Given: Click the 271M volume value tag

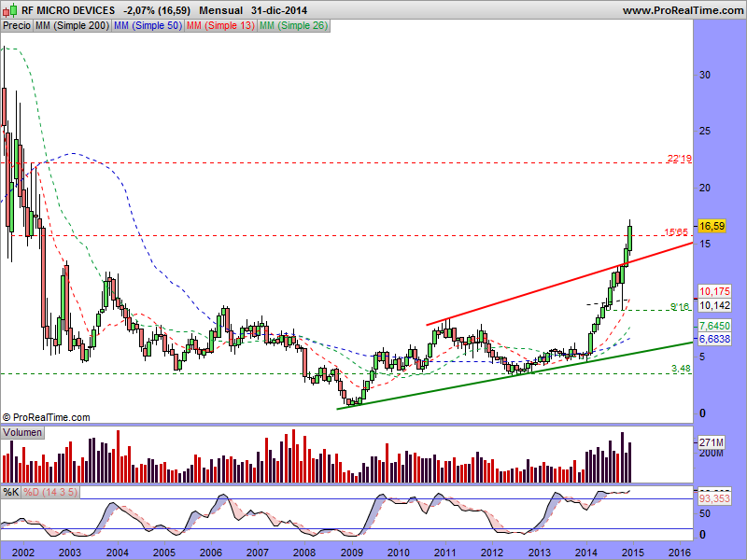Looking at the screenshot, I should tap(712, 441).
